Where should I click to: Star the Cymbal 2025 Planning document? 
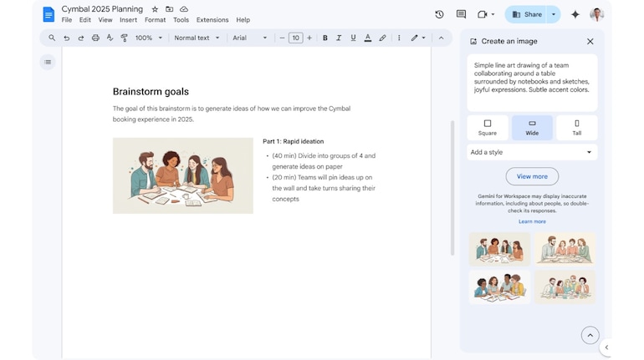pyautogui.click(x=155, y=9)
